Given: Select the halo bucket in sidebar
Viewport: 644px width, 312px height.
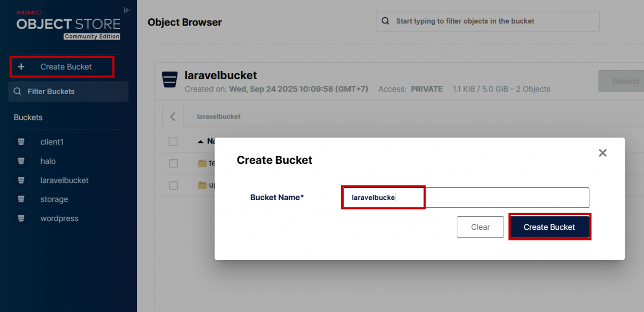Looking at the screenshot, I should pyautogui.click(x=48, y=161).
